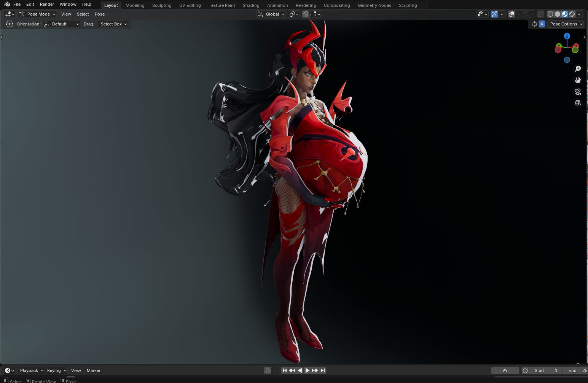Switch to the Shading workspace tab
588x383 pixels.
[251, 5]
